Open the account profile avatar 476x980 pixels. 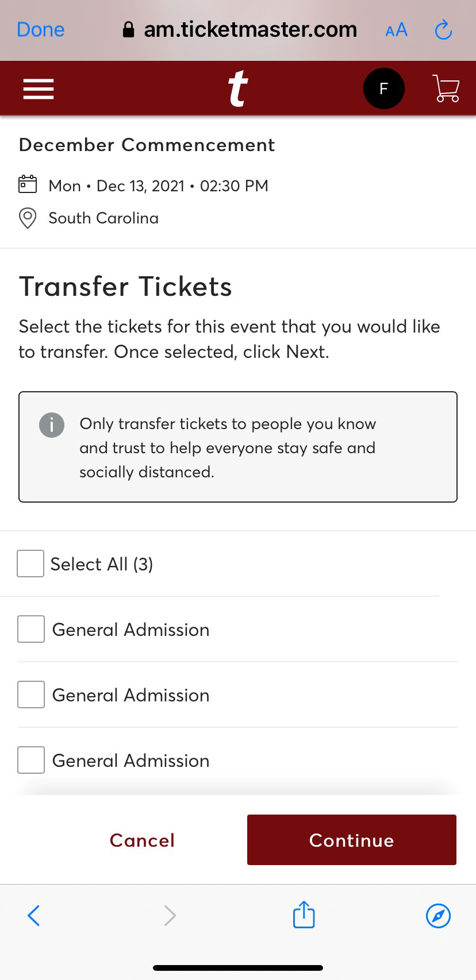383,89
